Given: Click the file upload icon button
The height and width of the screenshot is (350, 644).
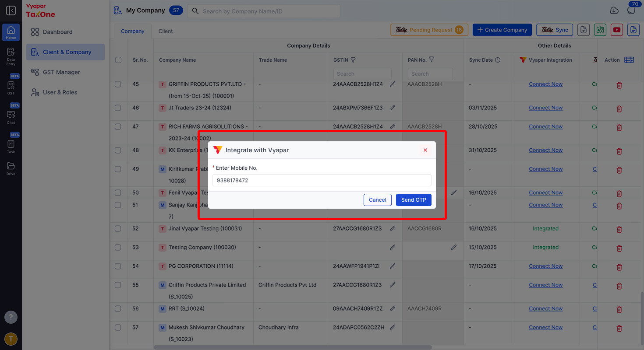Looking at the screenshot, I should pos(583,30).
